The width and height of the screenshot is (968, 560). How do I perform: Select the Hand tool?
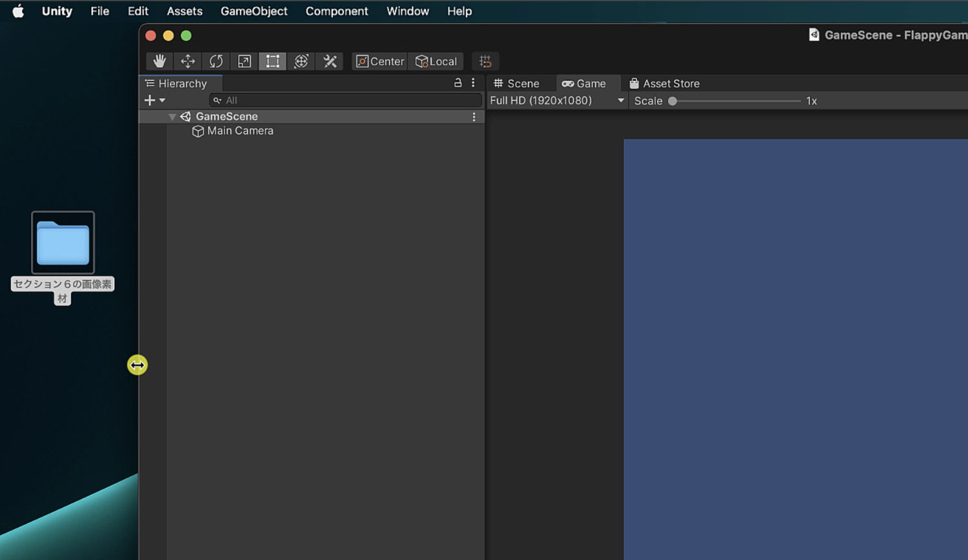(159, 61)
